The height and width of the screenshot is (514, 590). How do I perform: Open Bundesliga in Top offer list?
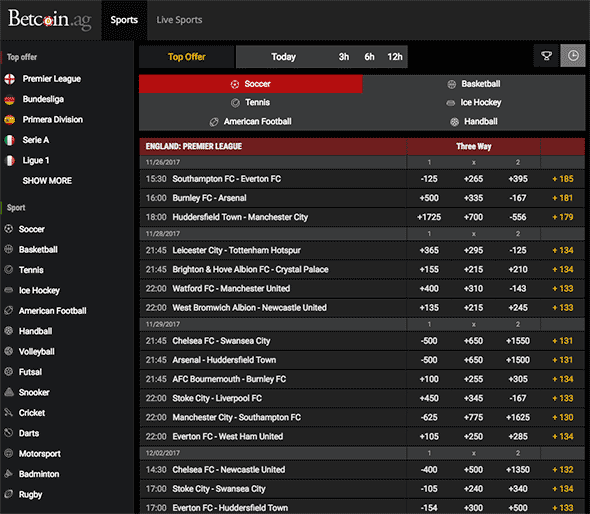pyautogui.click(x=43, y=99)
